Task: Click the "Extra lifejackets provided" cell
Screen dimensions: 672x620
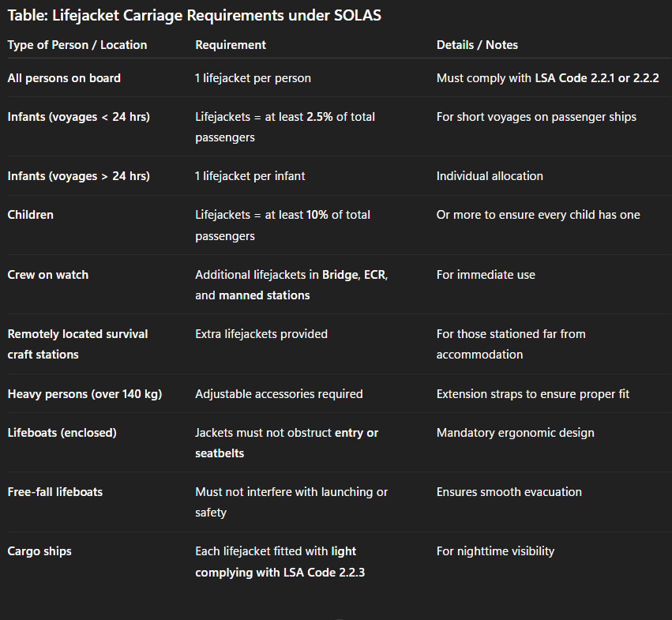Action: 261,334
